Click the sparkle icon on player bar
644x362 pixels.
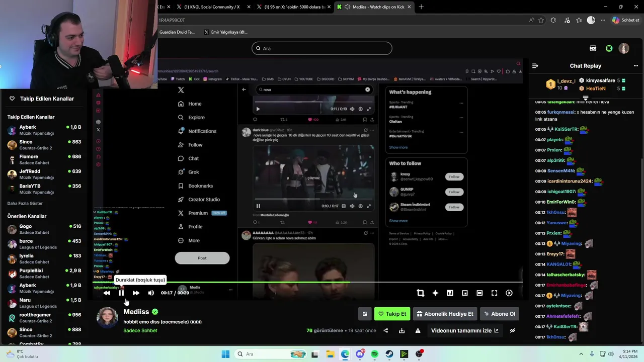tap(435, 293)
